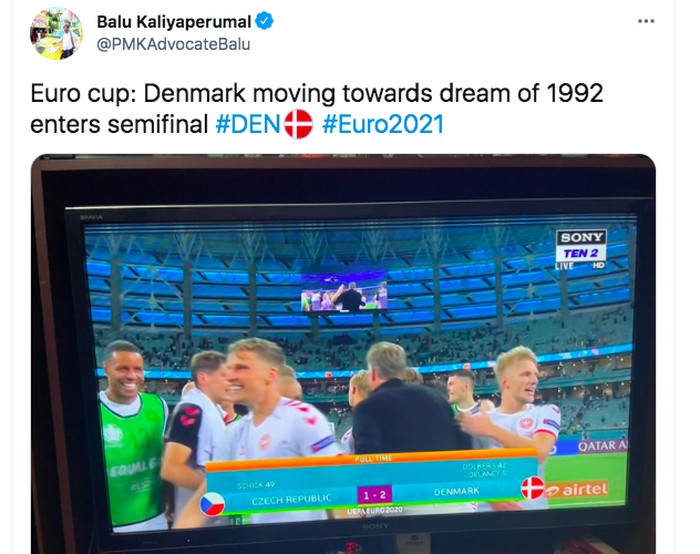Open the @PMKAdvocateBalu handle link
The image size is (700, 554).
click(x=173, y=45)
